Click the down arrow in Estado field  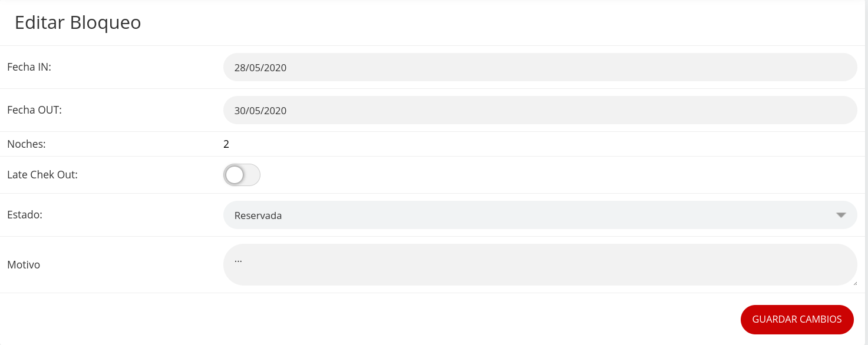tap(841, 215)
